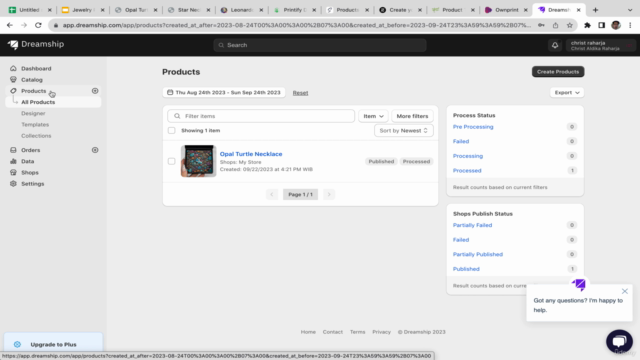This screenshot has width=640, height=360.
Task: Open the Contact footer link
Action: coord(333,332)
